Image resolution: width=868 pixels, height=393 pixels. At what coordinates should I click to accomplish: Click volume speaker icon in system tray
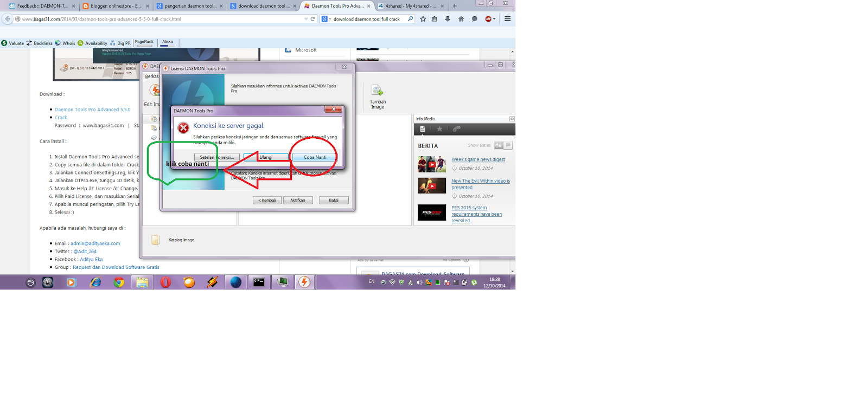click(x=419, y=282)
